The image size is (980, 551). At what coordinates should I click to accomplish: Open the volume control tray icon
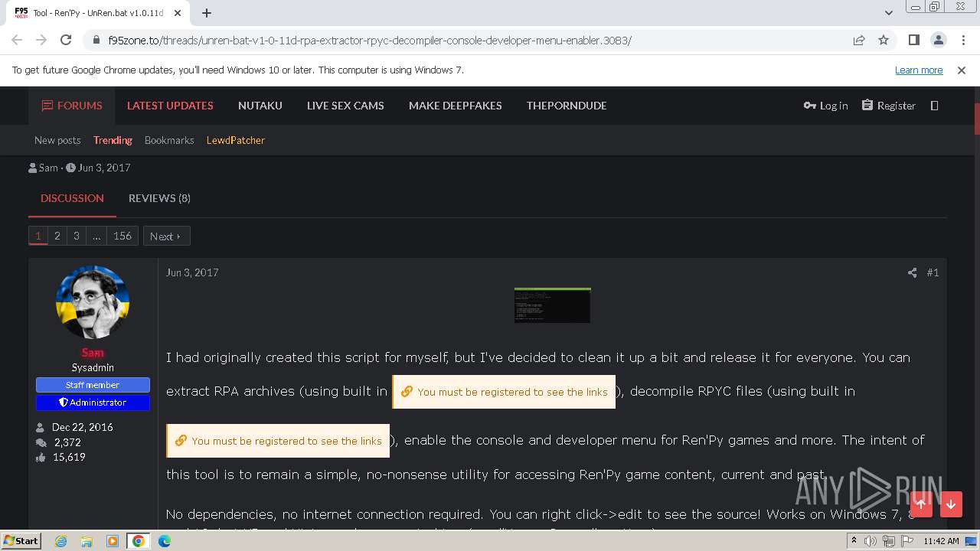(x=871, y=541)
